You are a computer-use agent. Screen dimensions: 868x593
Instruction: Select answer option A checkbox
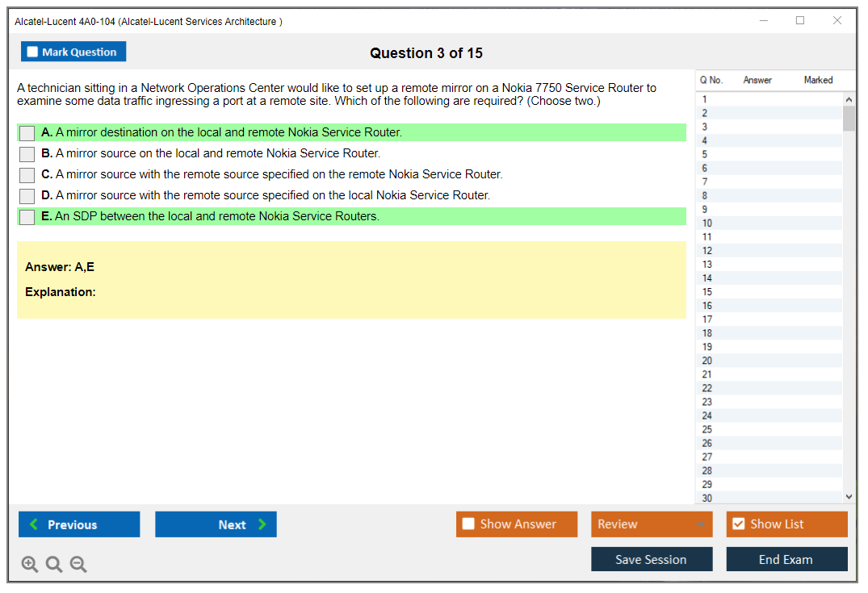(27, 133)
